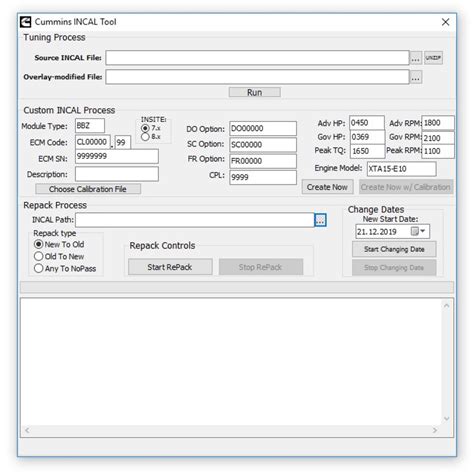474x474 pixels.
Task: Click the UNZIP button
Action: [433, 58]
